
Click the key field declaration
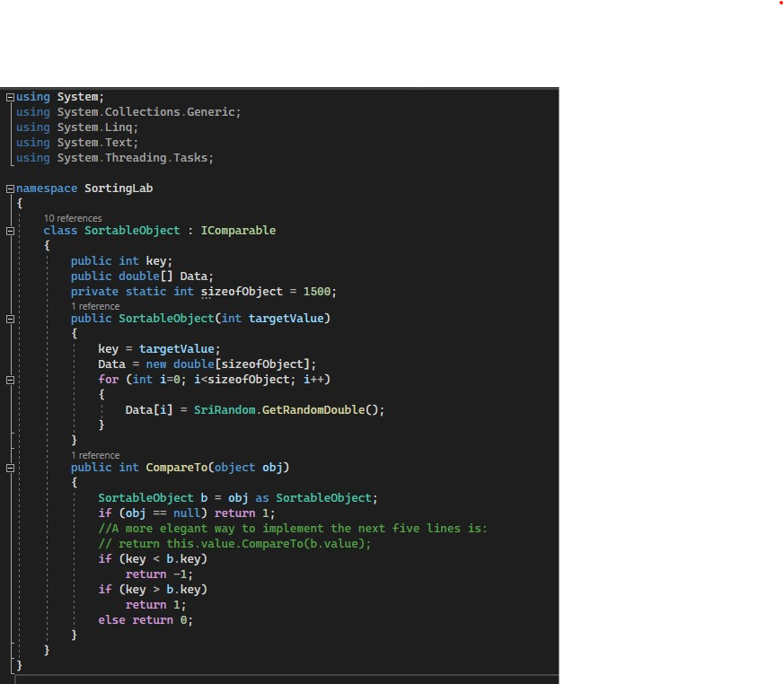(157, 260)
